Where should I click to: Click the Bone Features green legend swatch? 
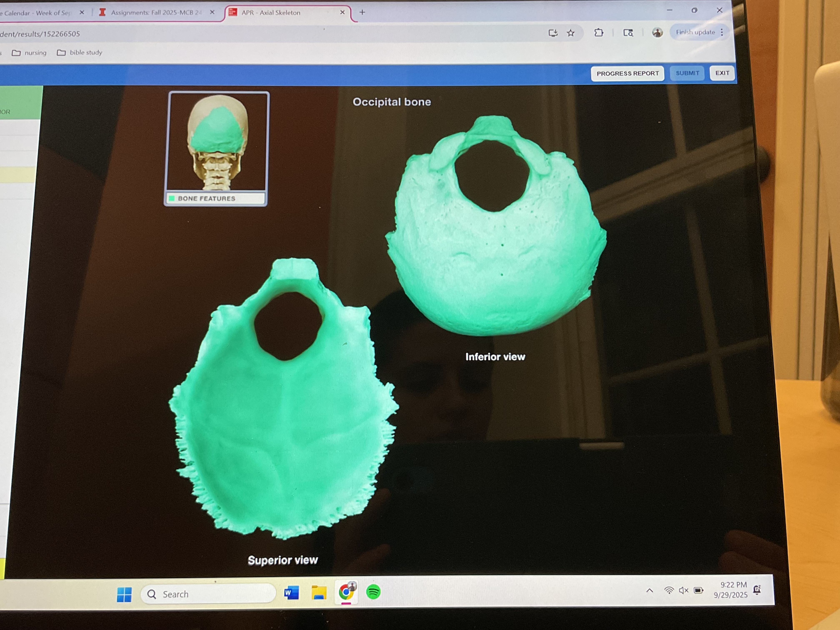click(172, 198)
